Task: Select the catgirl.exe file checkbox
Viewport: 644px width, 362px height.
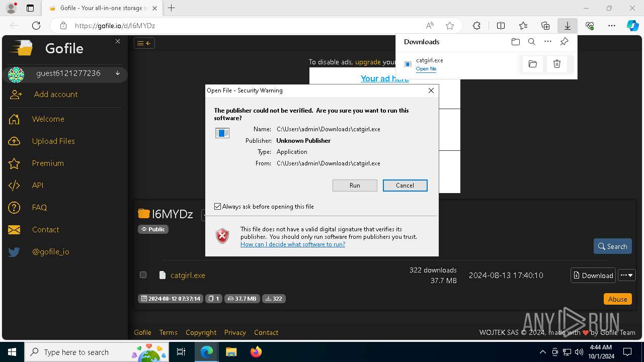Action: click(143, 275)
